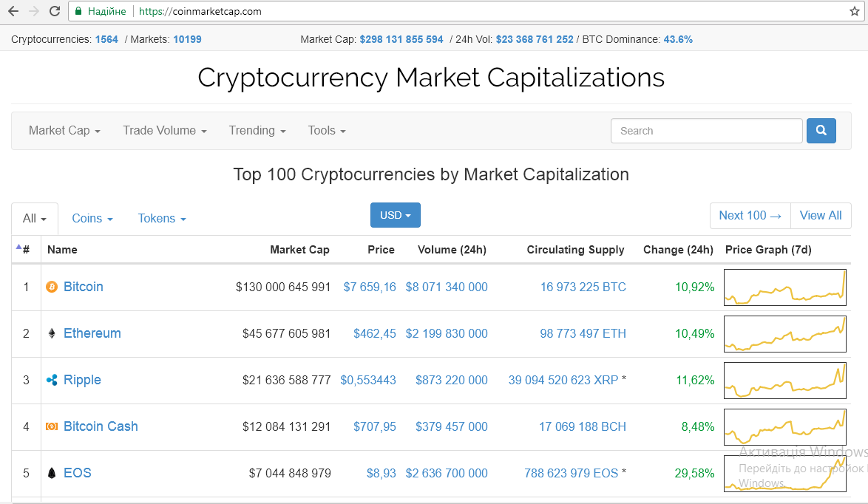Click the Ethereum diamond logo icon
Viewport: 868px width, 504px height.
[x=52, y=333]
